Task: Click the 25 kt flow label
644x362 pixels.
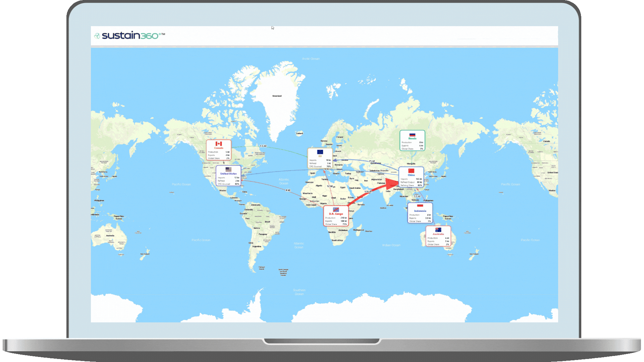Action: click(x=372, y=161)
